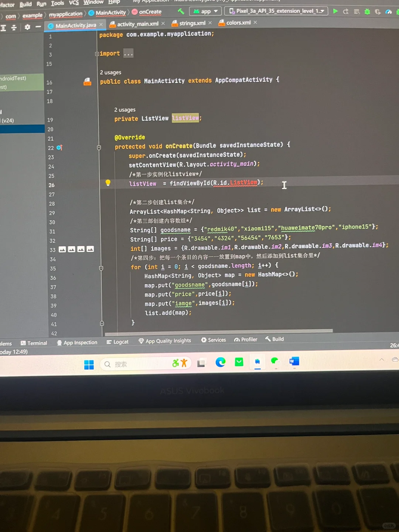Expand the folded import block on line 3
Viewport: 399px width, 532px height.
pyautogui.click(x=97, y=54)
